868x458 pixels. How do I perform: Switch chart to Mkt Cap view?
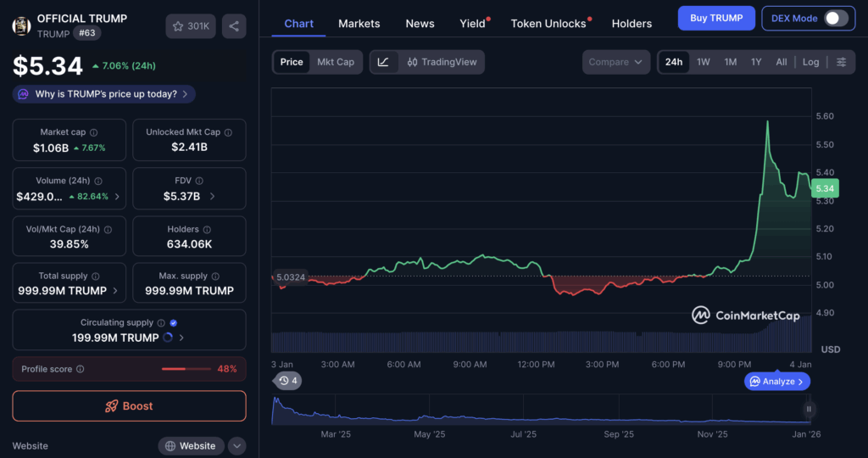[x=337, y=62]
